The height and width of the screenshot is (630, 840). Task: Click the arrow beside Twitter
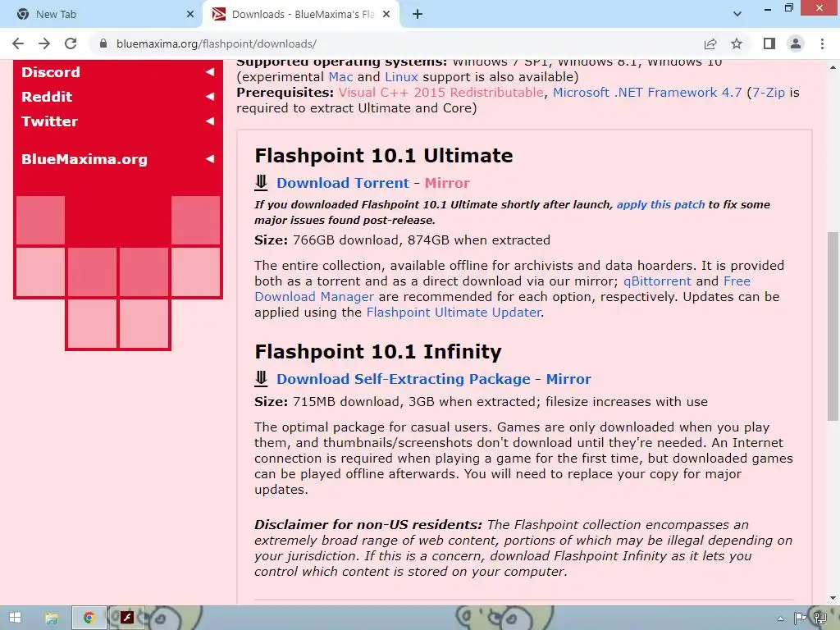210,121
